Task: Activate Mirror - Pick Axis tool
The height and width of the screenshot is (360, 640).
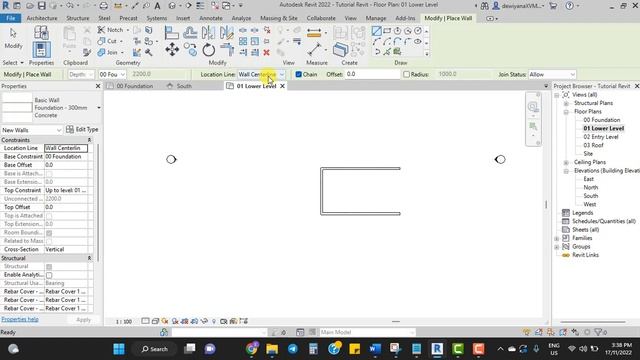Action: [208, 33]
